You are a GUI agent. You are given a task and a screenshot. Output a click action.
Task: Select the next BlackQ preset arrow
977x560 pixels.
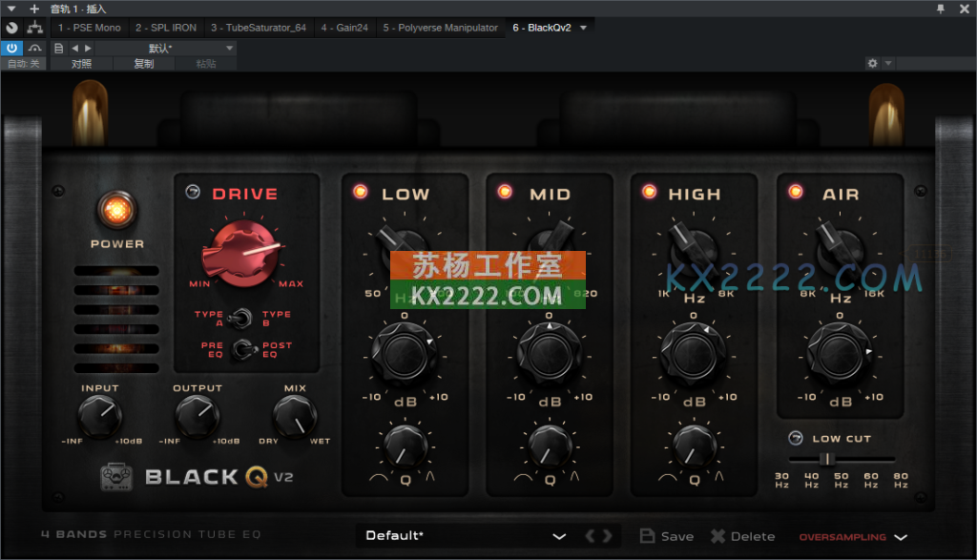coord(608,536)
